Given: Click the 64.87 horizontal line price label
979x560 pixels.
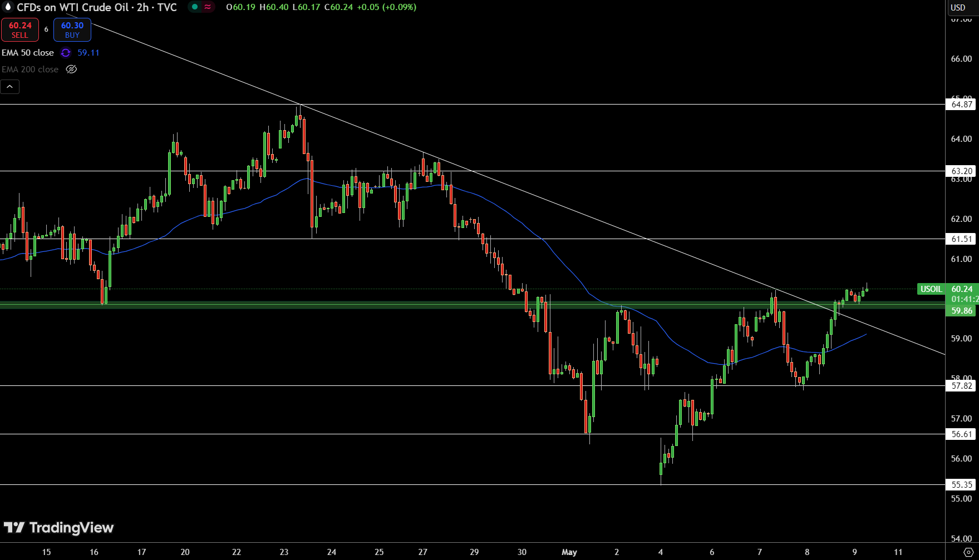Looking at the screenshot, I should [961, 105].
